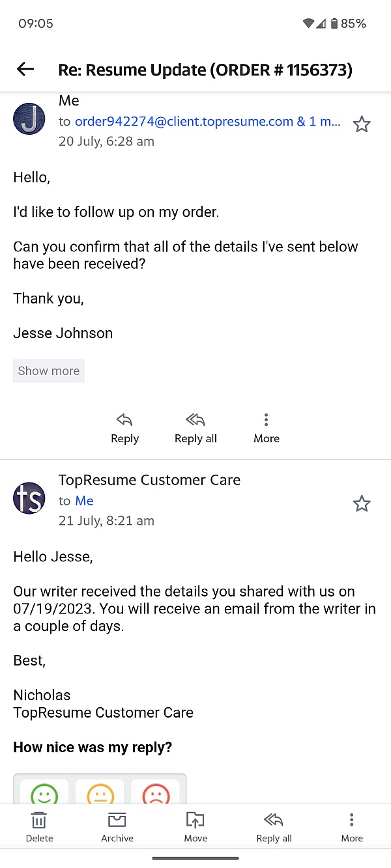Star the TopResume Customer Care message
The image size is (391, 868).
click(362, 504)
